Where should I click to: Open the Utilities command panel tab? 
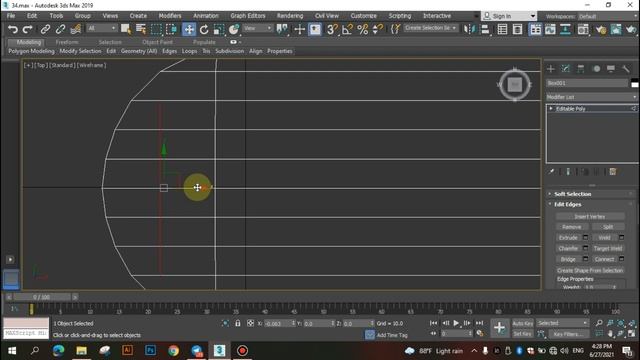[x=626, y=69]
